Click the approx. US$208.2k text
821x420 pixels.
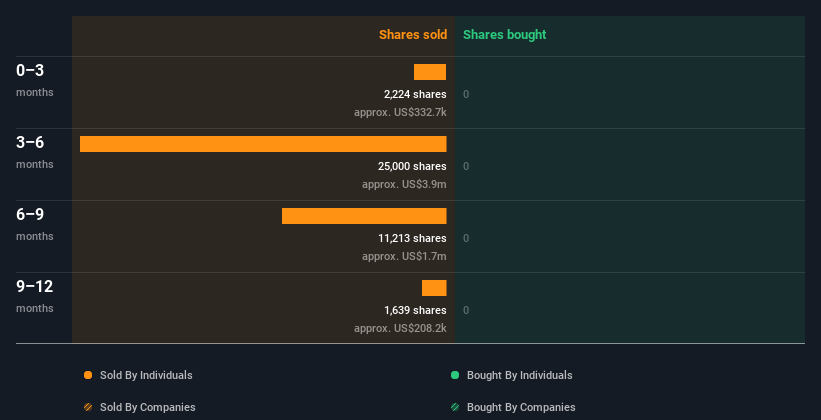[400, 328]
